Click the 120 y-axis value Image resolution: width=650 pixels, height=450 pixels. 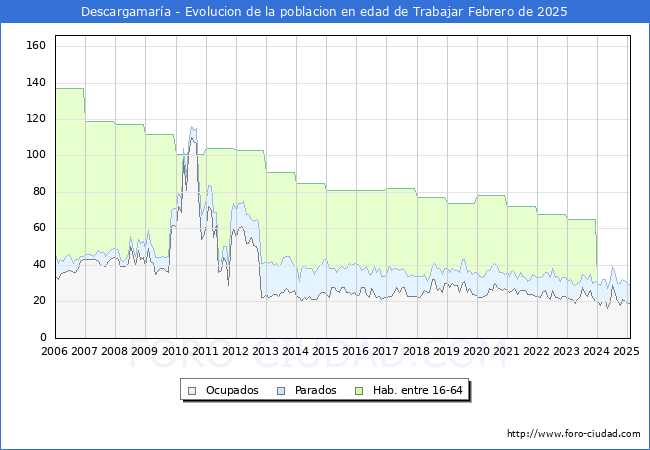point(36,119)
